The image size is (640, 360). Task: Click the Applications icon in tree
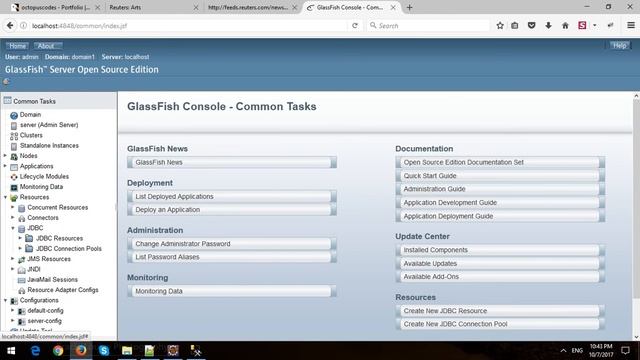14,167
